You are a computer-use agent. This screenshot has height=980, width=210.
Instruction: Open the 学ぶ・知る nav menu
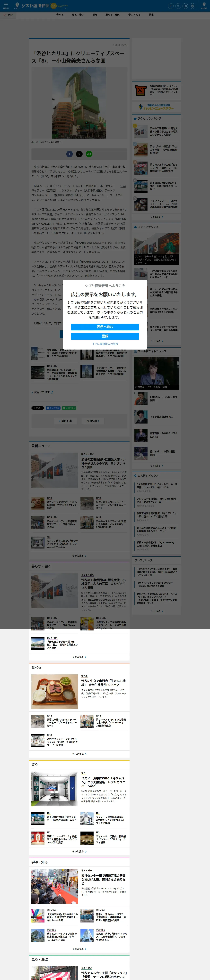coord(134,15)
